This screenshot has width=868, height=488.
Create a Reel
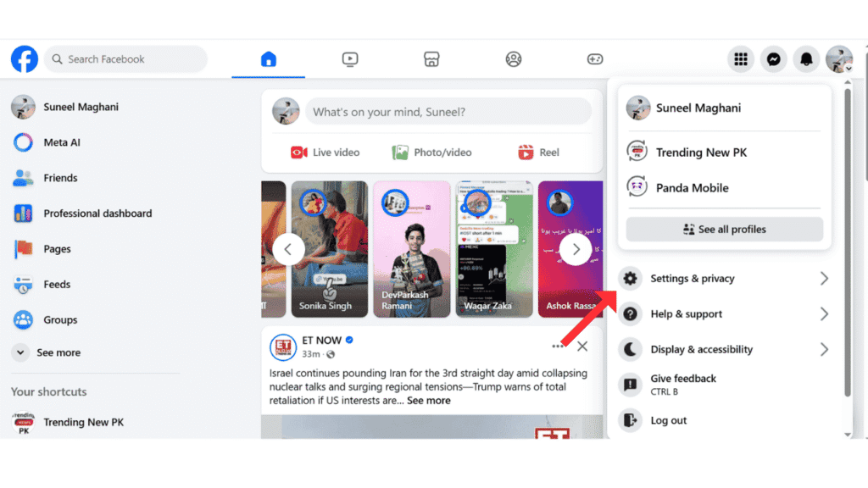(x=537, y=152)
